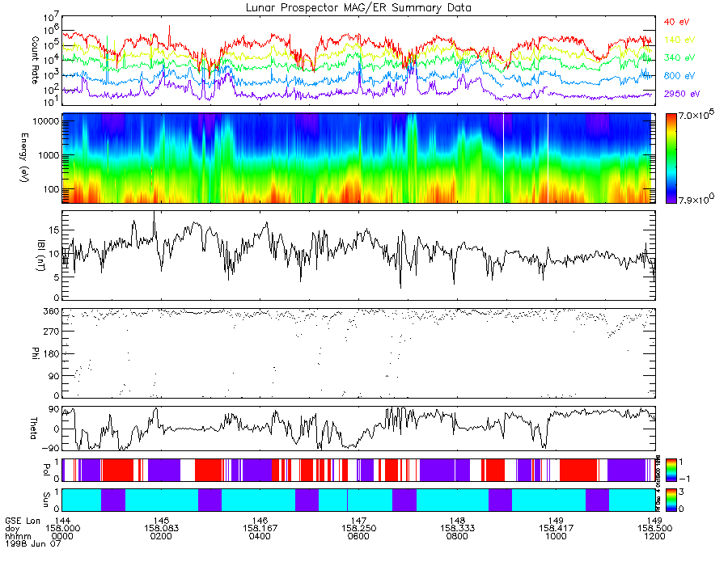Click the GSE Lon value '147'

(358, 521)
